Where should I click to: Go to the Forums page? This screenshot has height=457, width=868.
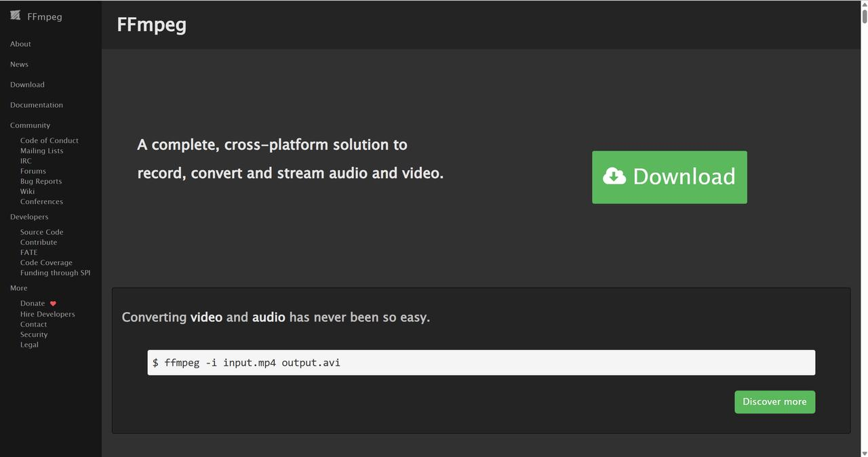point(33,171)
